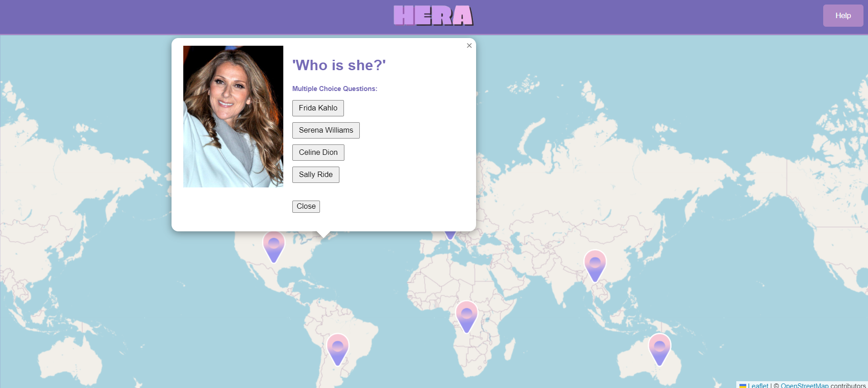Open the map marker in central Africa

(x=467, y=317)
